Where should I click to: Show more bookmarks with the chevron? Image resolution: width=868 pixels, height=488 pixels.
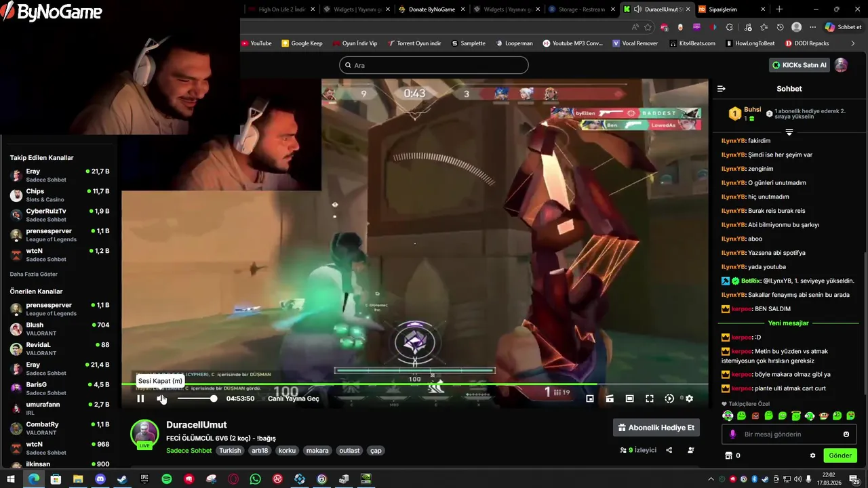tap(853, 43)
